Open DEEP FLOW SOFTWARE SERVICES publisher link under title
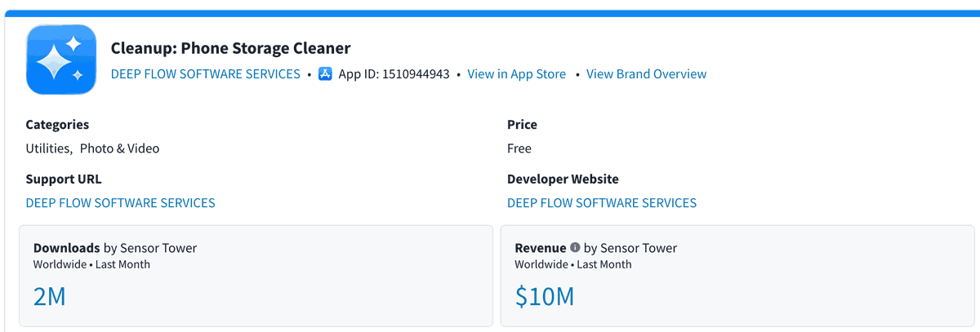This screenshot has width=980, height=332. (x=206, y=74)
